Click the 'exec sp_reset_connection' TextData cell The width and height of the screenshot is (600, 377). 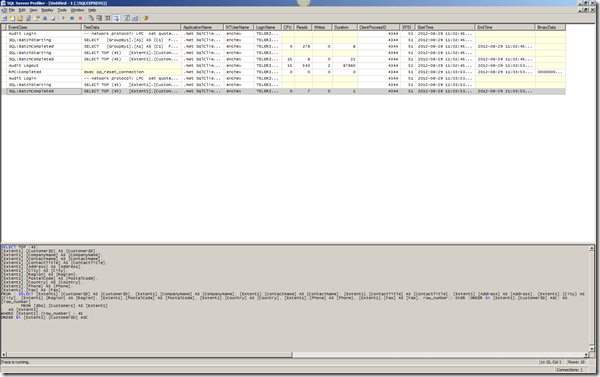(131, 72)
